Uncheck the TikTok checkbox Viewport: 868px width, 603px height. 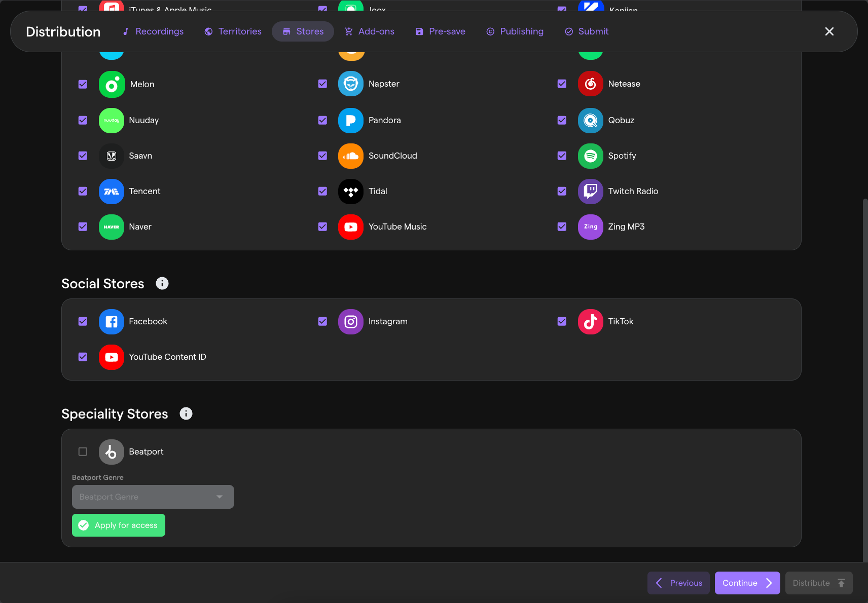[x=562, y=321]
